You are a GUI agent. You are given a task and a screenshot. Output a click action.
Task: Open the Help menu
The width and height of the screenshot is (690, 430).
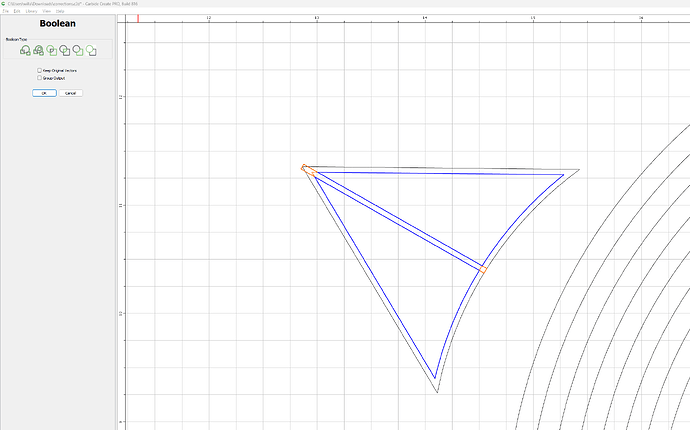click(60, 11)
